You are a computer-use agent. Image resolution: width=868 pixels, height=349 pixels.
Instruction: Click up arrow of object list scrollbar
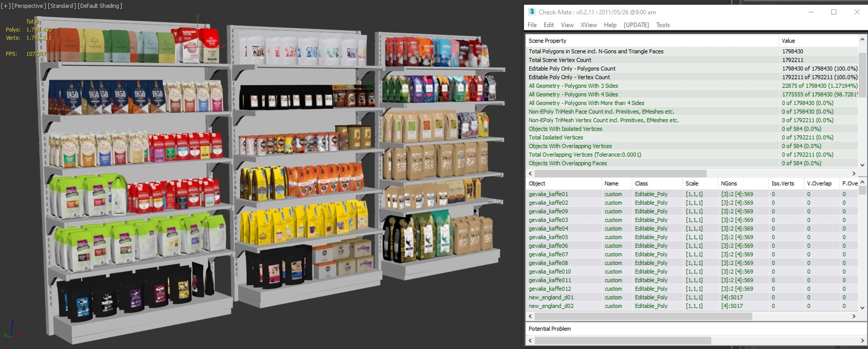[x=862, y=182]
